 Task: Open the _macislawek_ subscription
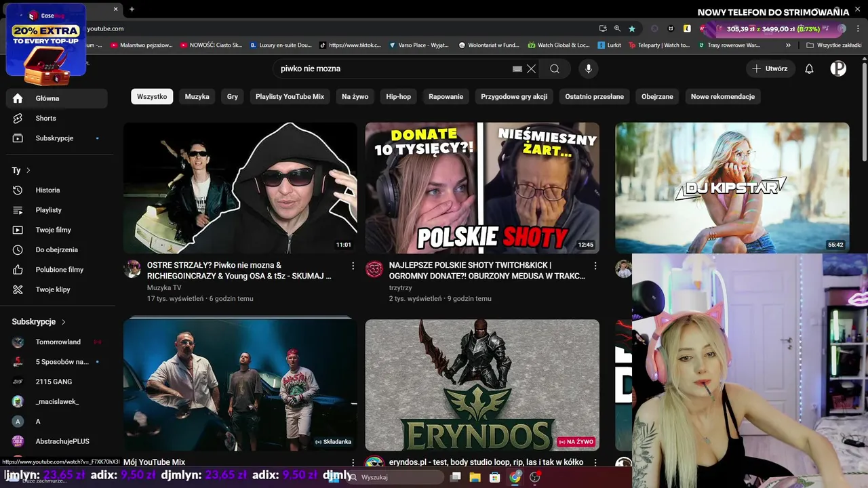point(57,401)
